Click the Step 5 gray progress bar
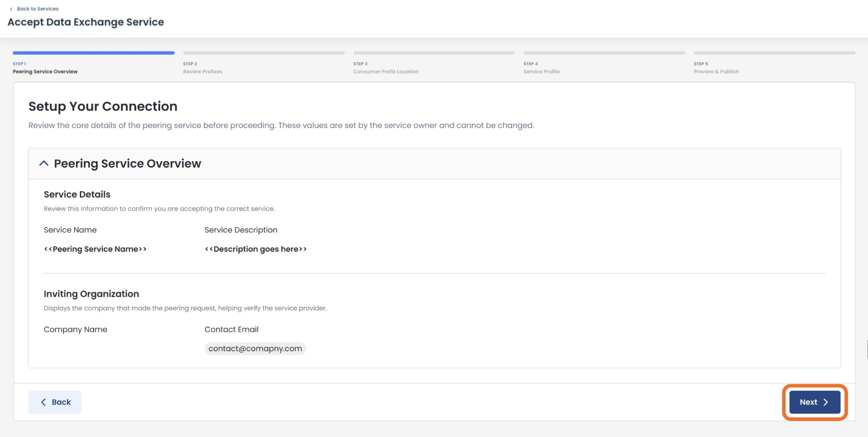The width and height of the screenshot is (868, 437). 774,53
